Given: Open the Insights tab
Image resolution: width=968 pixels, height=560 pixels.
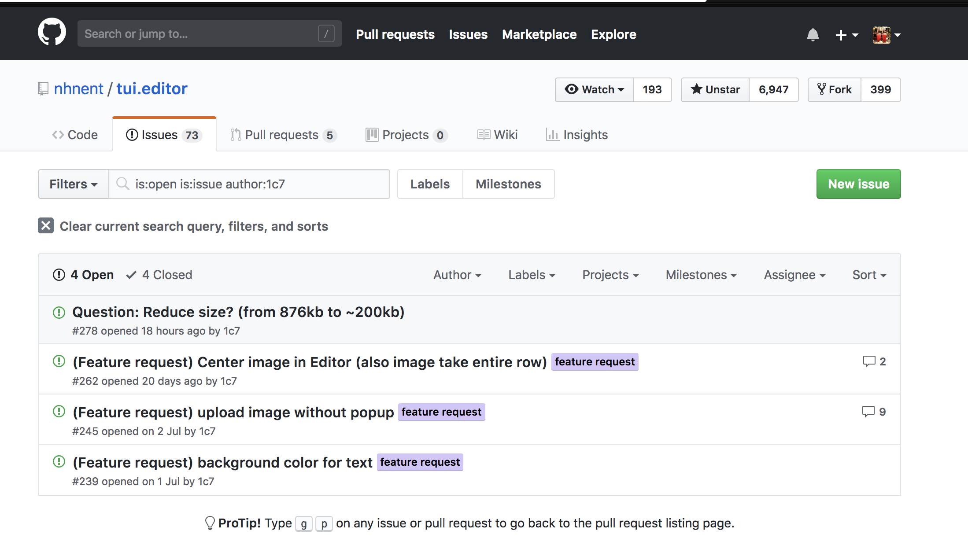Looking at the screenshot, I should pos(577,135).
